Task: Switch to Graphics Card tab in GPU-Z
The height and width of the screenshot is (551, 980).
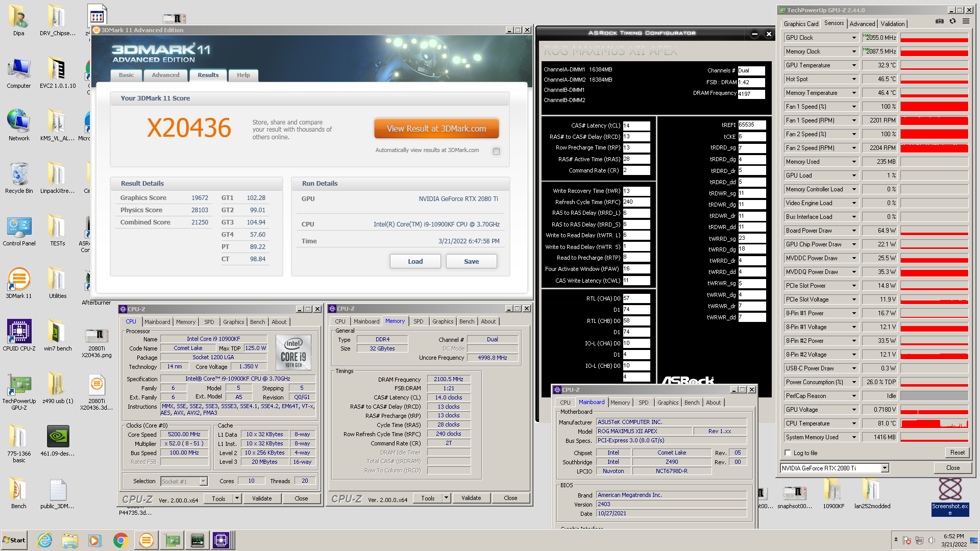Action: coord(801,24)
